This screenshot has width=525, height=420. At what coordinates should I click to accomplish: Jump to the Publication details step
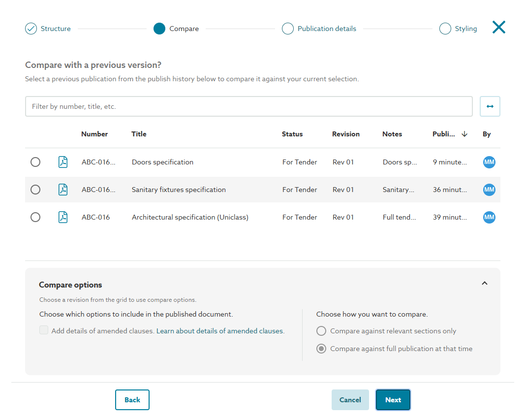(288, 29)
